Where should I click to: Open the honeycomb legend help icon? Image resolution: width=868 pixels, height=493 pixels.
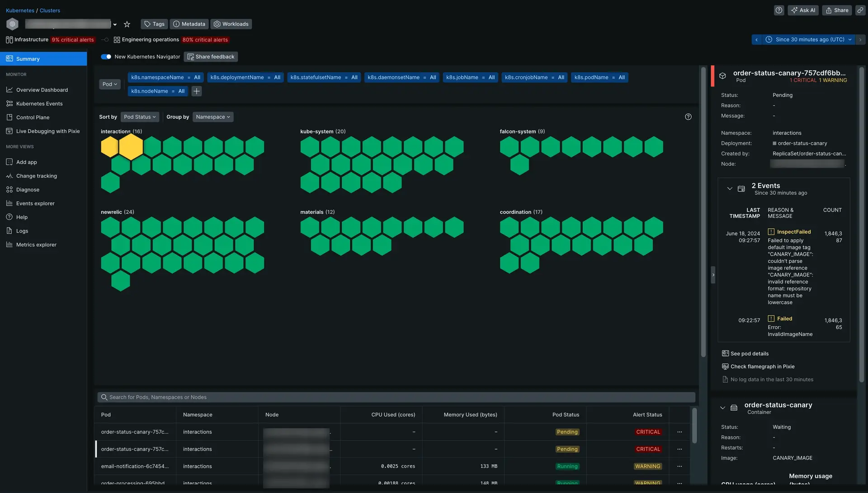688,117
